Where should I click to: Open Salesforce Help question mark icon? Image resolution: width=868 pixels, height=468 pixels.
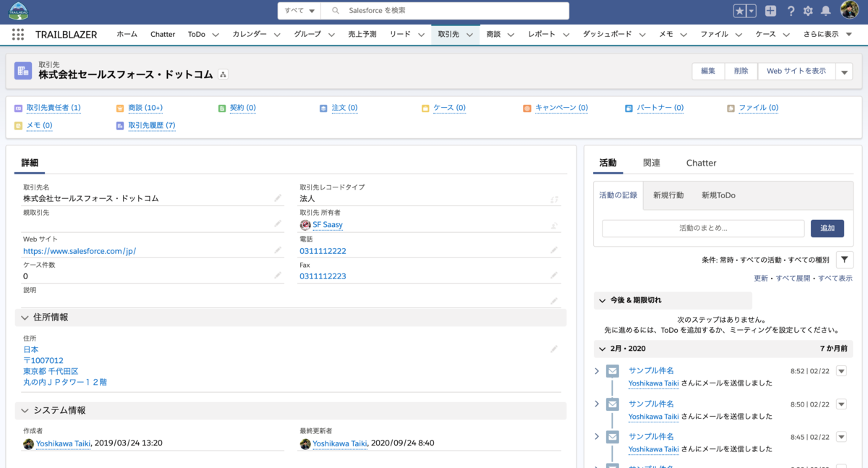tap(790, 11)
